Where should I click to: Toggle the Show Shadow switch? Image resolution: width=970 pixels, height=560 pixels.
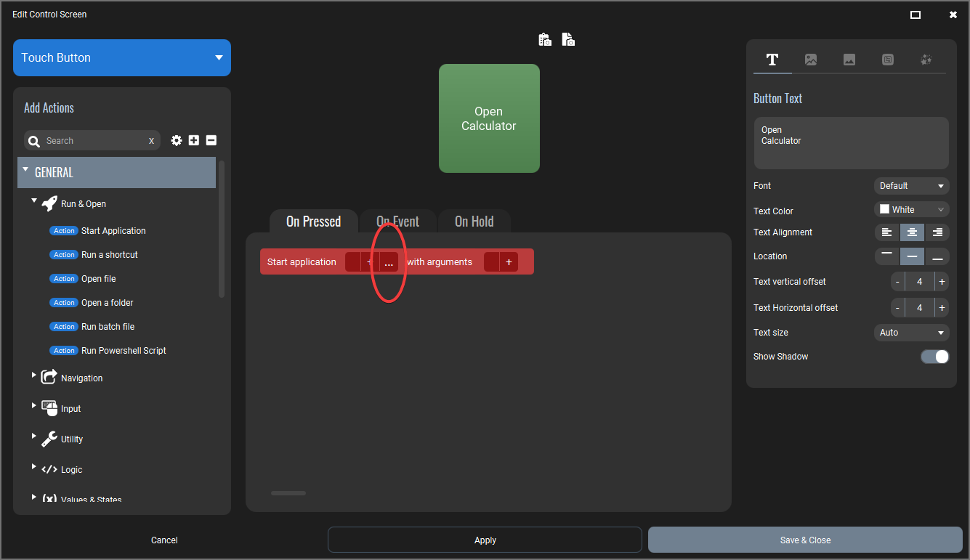(x=934, y=357)
